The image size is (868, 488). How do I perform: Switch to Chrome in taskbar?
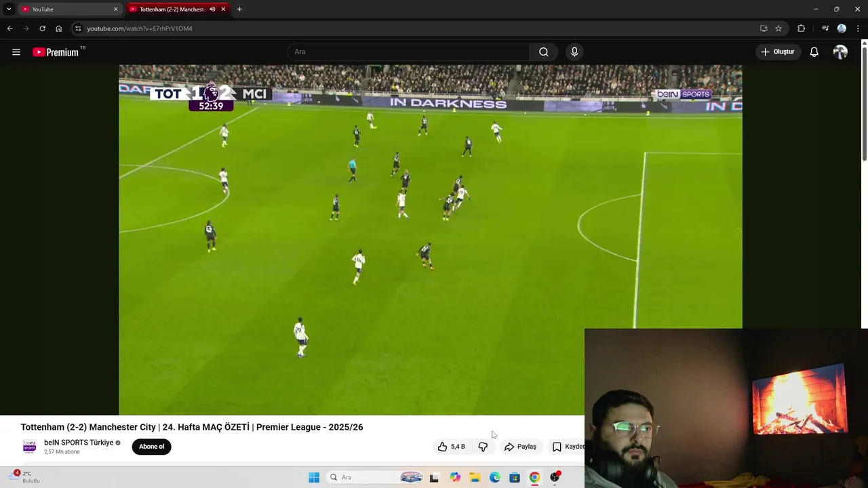click(x=534, y=477)
